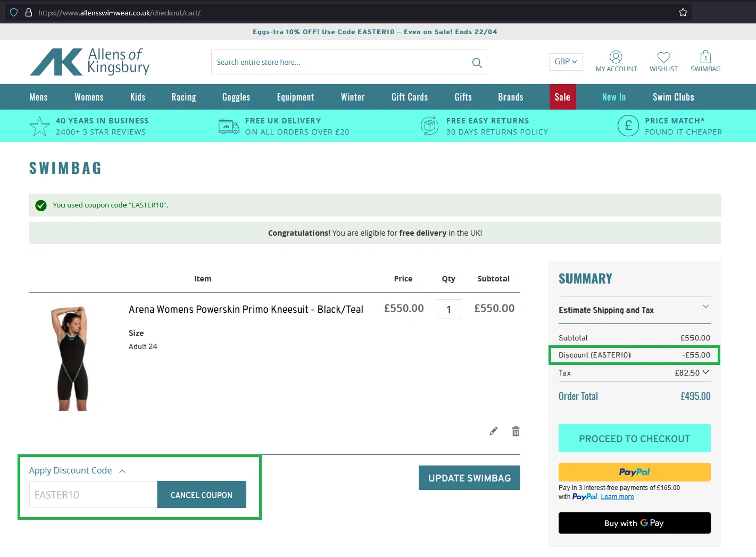756x557 pixels.
Task: Go to the Sale section
Action: coord(562,97)
